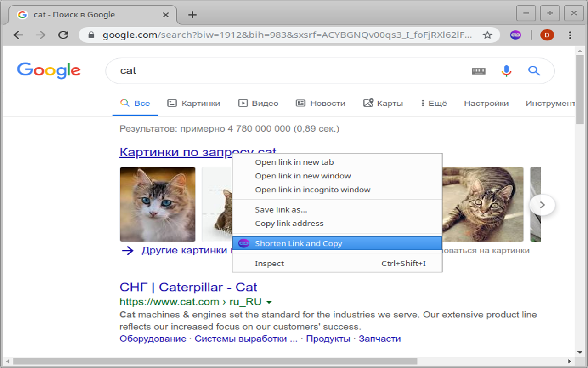Open the 'Запчасти' sitelink
588x368 pixels.
point(379,339)
